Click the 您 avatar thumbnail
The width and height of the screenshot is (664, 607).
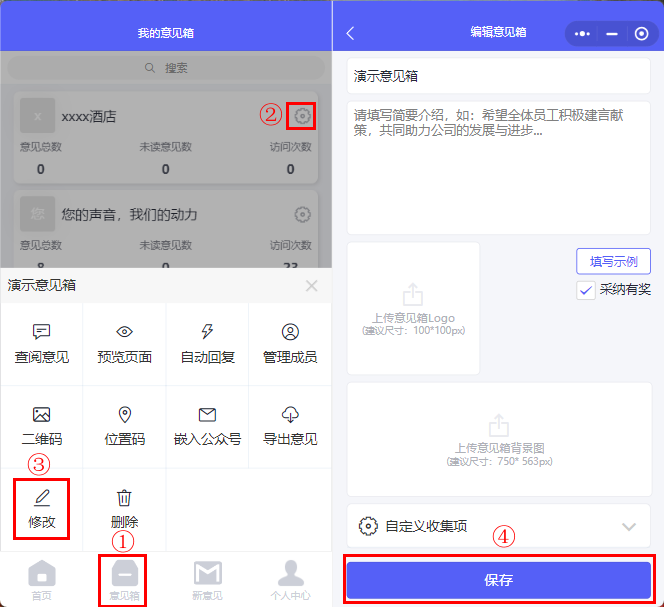coord(37,213)
